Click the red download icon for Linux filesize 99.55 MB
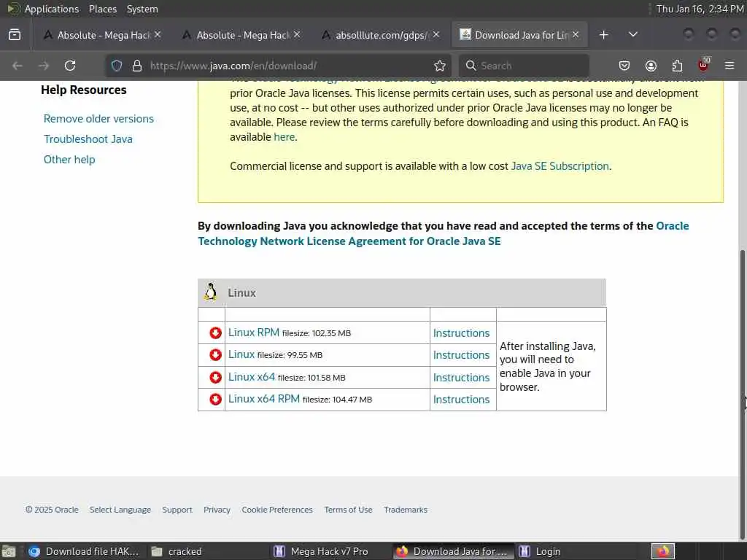 click(x=215, y=355)
